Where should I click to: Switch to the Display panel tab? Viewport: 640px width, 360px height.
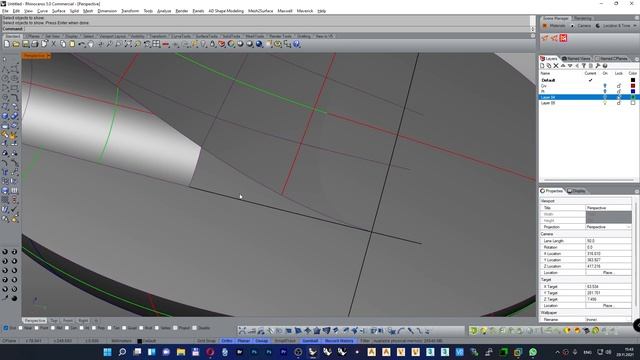tap(576, 191)
